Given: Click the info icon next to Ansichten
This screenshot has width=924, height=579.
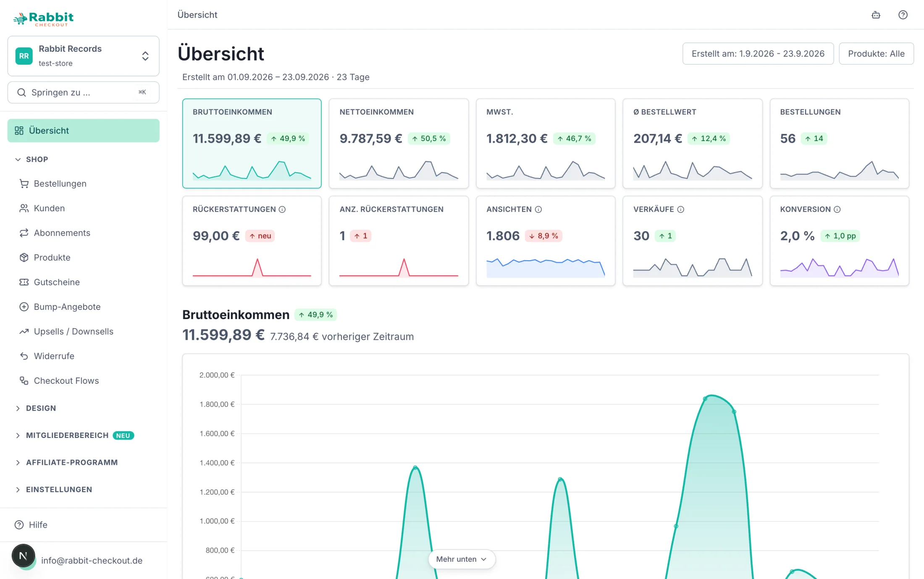Looking at the screenshot, I should [x=538, y=209].
